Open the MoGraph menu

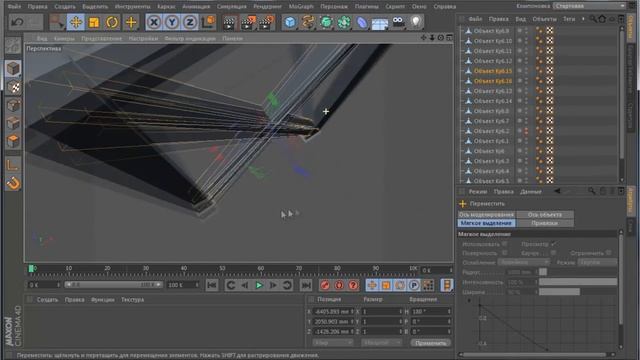click(301, 7)
